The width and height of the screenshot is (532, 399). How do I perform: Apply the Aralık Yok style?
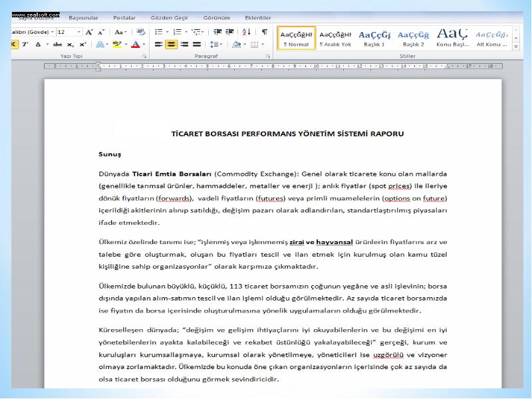[x=335, y=39]
